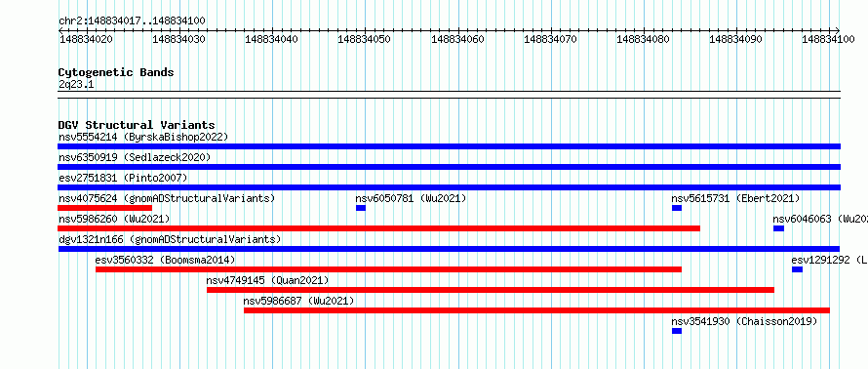The height and width of the screenshot is (369, 868).
Task: Open variant label nsv3541930 (Chaisson2019)
Action: [x=744, y=321]
